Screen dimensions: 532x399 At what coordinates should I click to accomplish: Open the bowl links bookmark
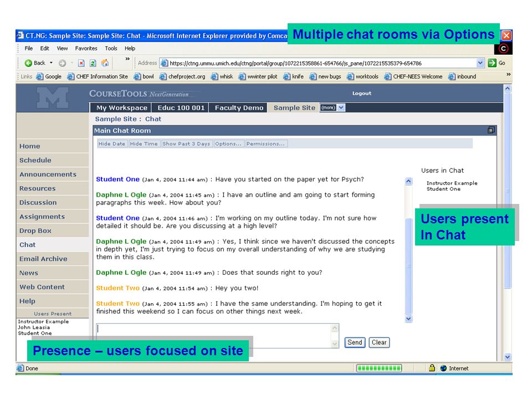(144, 76)
